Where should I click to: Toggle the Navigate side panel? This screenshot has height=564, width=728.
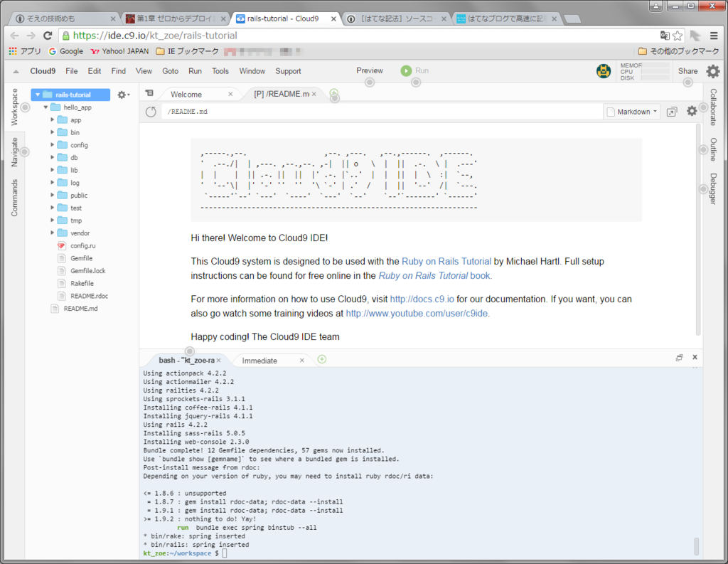click(x=14, y=152)
